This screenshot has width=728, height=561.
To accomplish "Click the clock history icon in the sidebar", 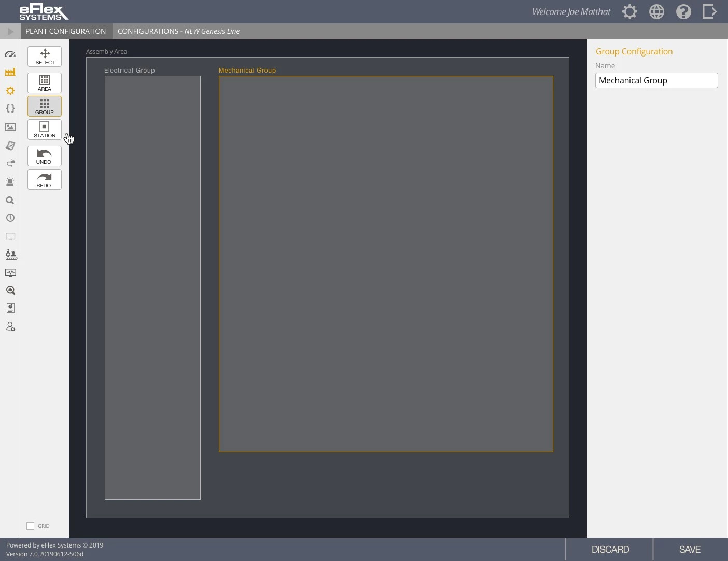I will 10,218.
